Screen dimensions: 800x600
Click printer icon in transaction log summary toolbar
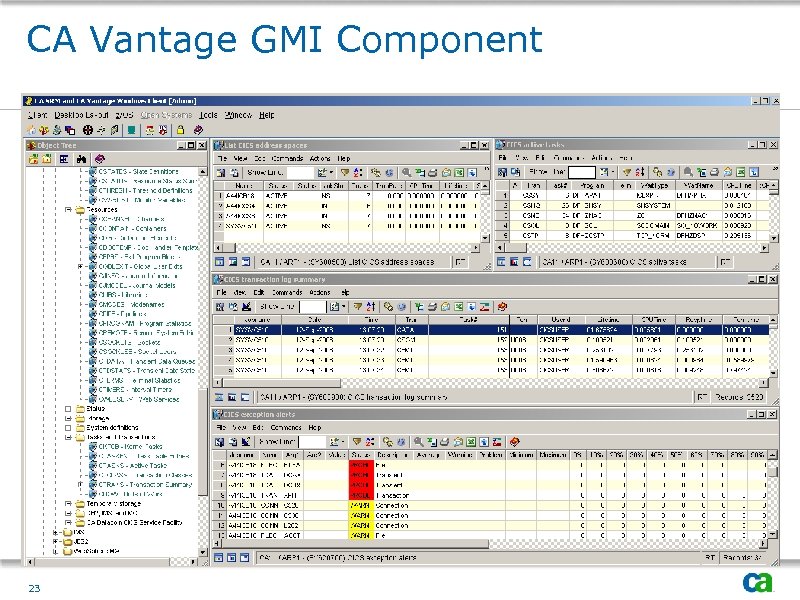click(432, 307)
